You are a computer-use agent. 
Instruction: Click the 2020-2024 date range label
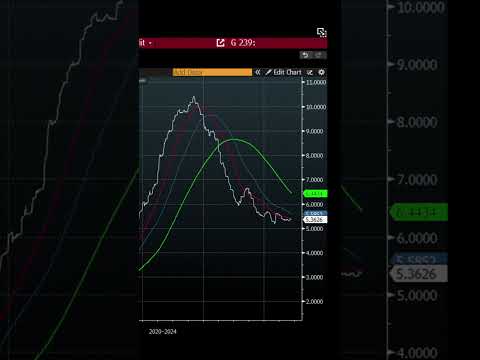click(162, 331)
